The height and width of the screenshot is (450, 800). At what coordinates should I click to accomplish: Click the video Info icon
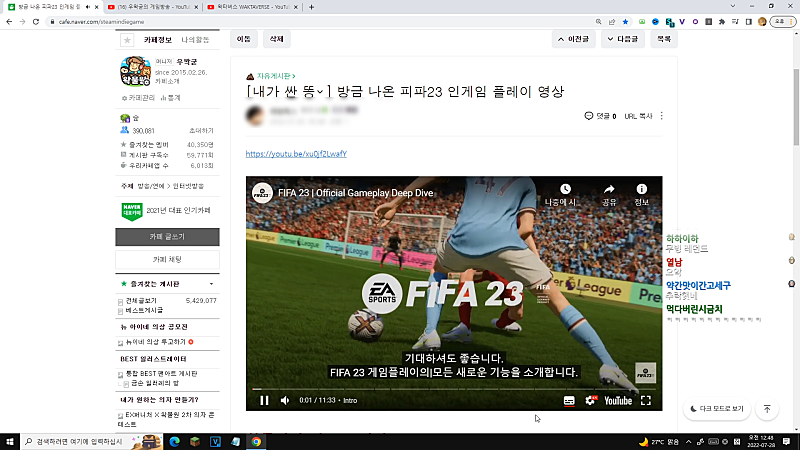click(x=641, y=189)
